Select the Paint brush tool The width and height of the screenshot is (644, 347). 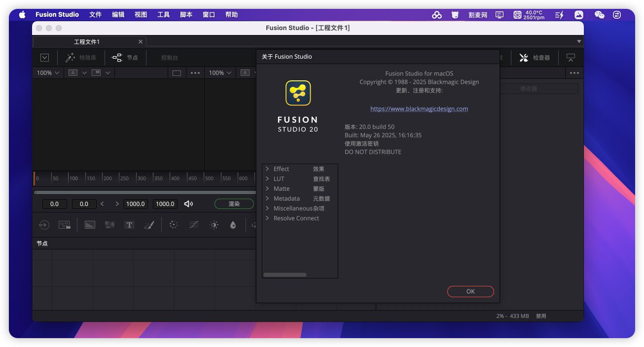[149, 225]
